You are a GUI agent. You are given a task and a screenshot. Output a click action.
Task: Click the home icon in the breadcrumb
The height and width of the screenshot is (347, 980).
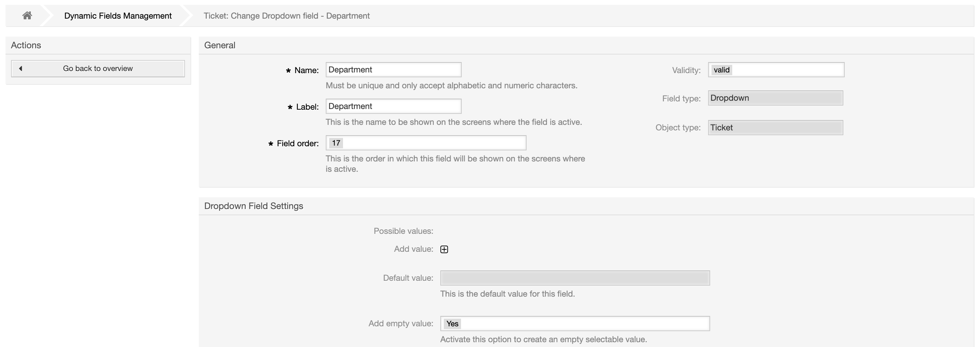pos(27,16)
